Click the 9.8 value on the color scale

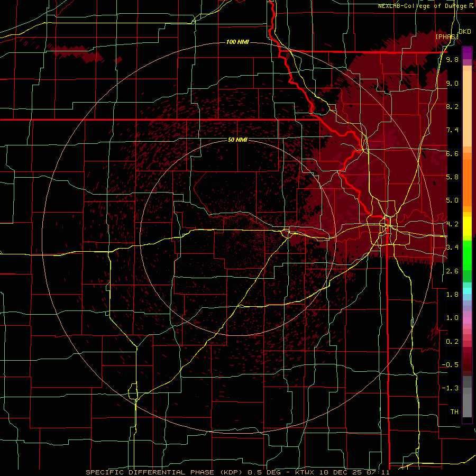pyautogui.click(x=452, y=60)
